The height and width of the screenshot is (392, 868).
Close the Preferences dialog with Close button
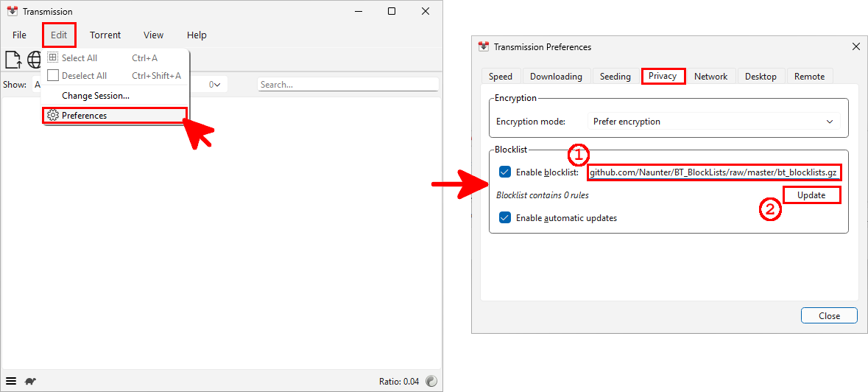[x=829, y=315]
